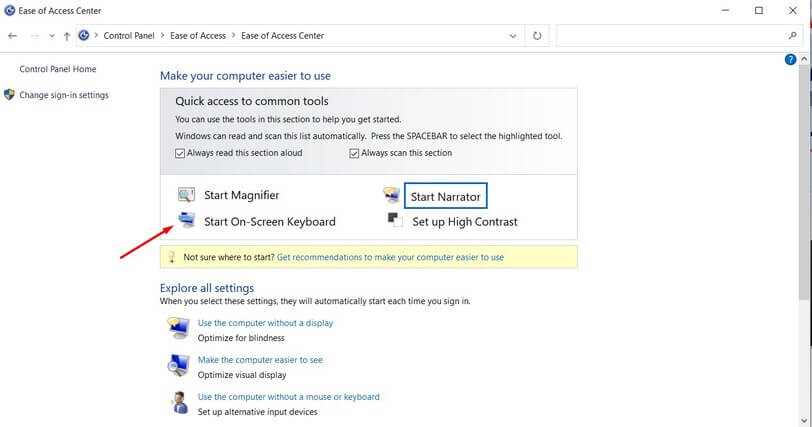Screen dimensions: 812x427
Task: Click the Set up alternative input devices text
Action: tap(257, 412)
